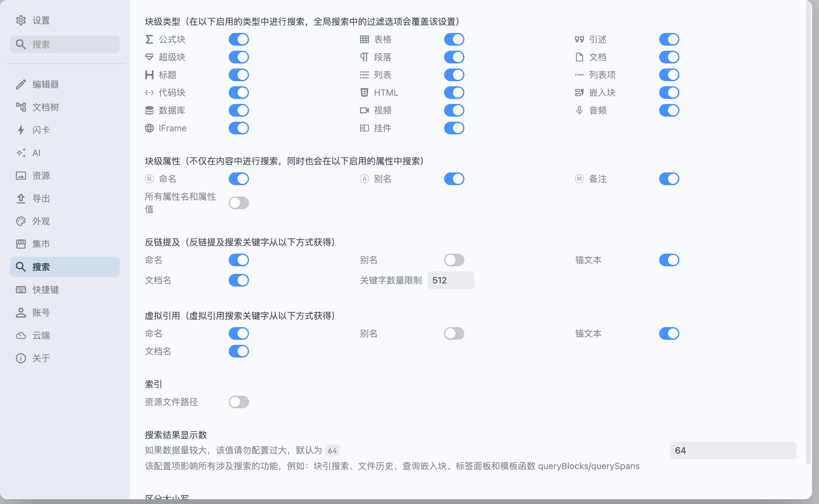This screenshot has height=504, width=819.
Task: Click the HTML block type icon
Action: click(364, 93)
